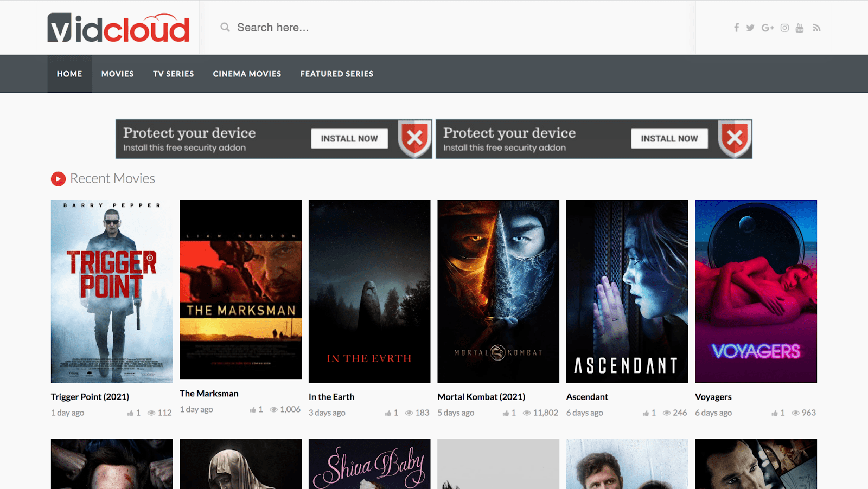Click the Voyagers title link
This screenshot has height=489, width=868.
[713, 397]
